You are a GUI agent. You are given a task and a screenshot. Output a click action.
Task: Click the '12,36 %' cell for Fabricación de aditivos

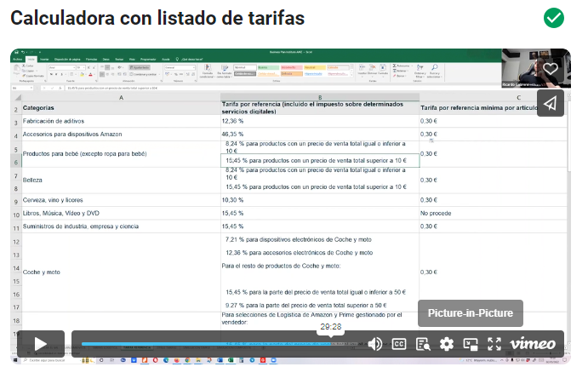coord(320,121)
